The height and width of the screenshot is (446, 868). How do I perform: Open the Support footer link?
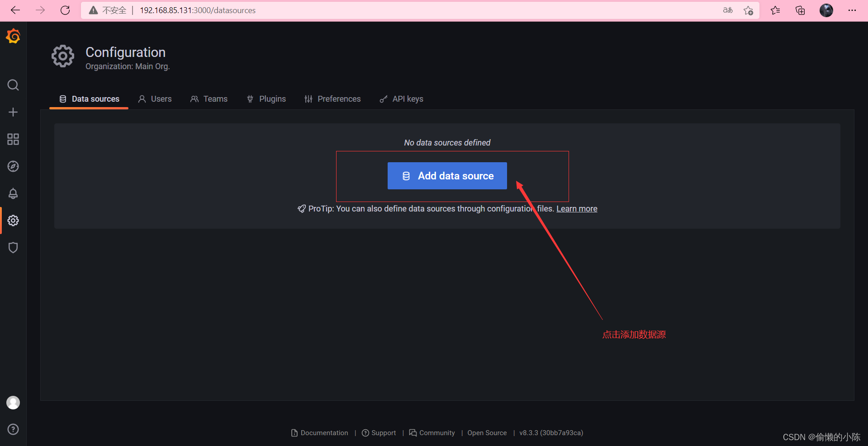[379, 433]
